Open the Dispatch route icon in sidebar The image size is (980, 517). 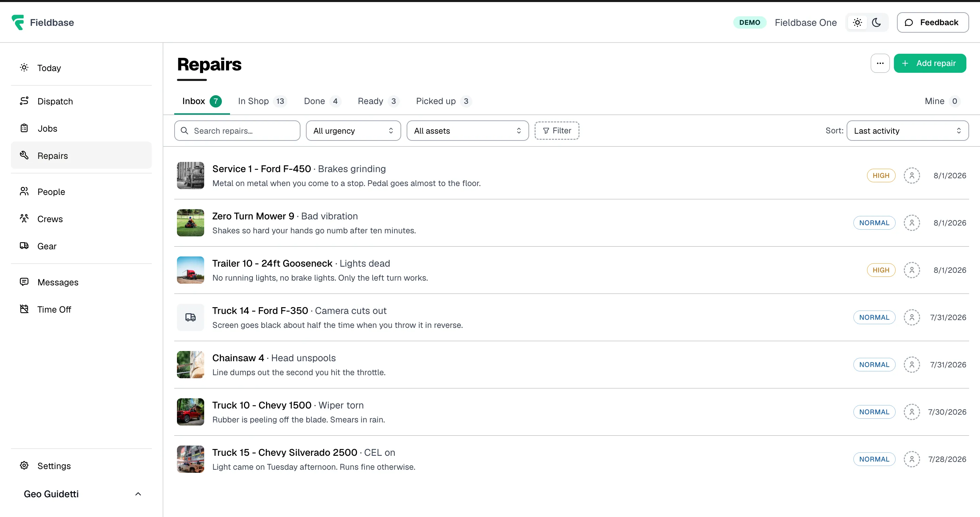point(24,101)
